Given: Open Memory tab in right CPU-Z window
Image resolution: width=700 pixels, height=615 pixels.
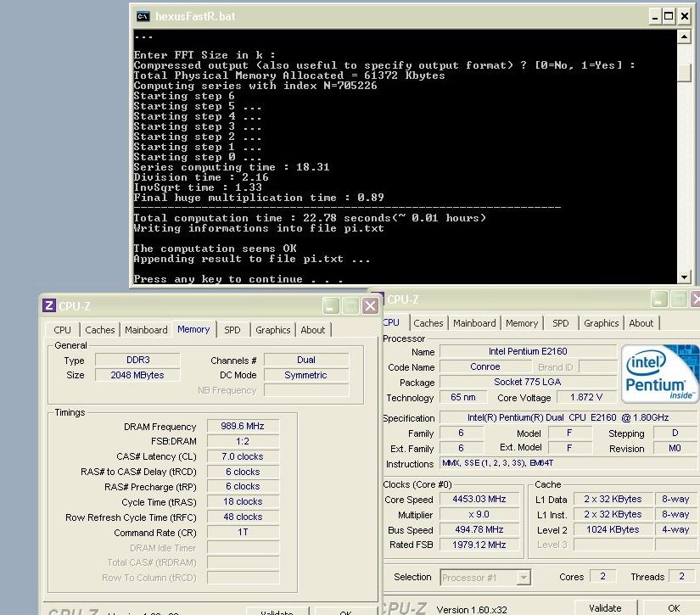Looking at the screenshot, I should 522,323.
